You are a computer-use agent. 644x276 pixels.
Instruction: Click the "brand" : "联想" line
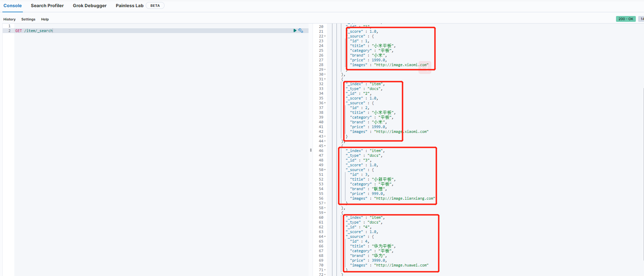click(368, 189)
